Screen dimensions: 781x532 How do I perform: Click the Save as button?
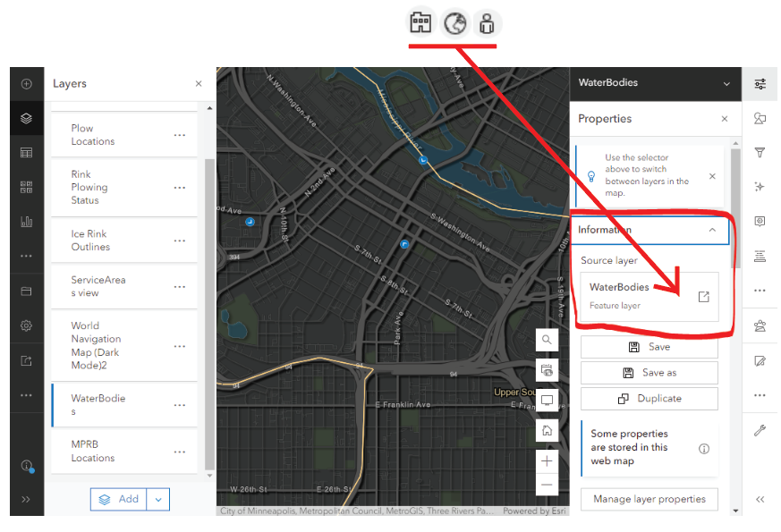(x=649, y=373)
